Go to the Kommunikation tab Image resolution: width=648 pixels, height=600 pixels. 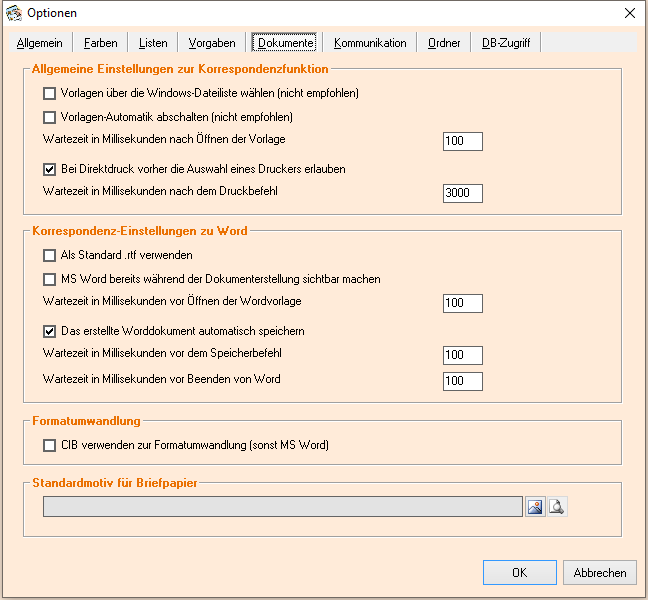(370, 43)
